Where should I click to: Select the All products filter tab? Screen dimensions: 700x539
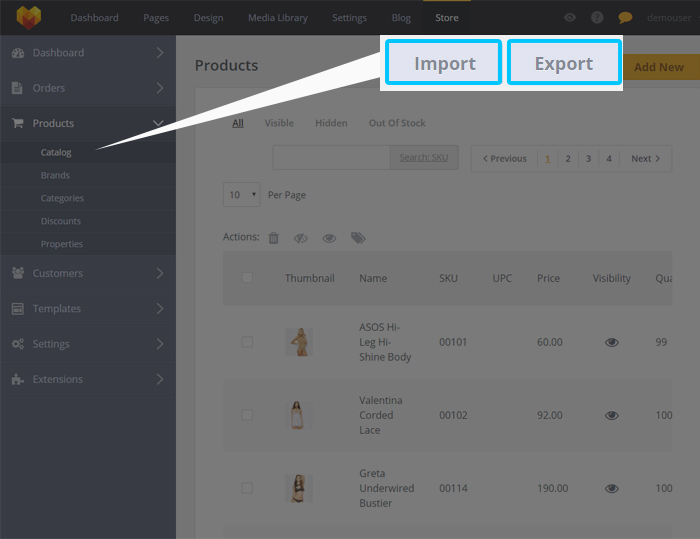tap(238, 123)
